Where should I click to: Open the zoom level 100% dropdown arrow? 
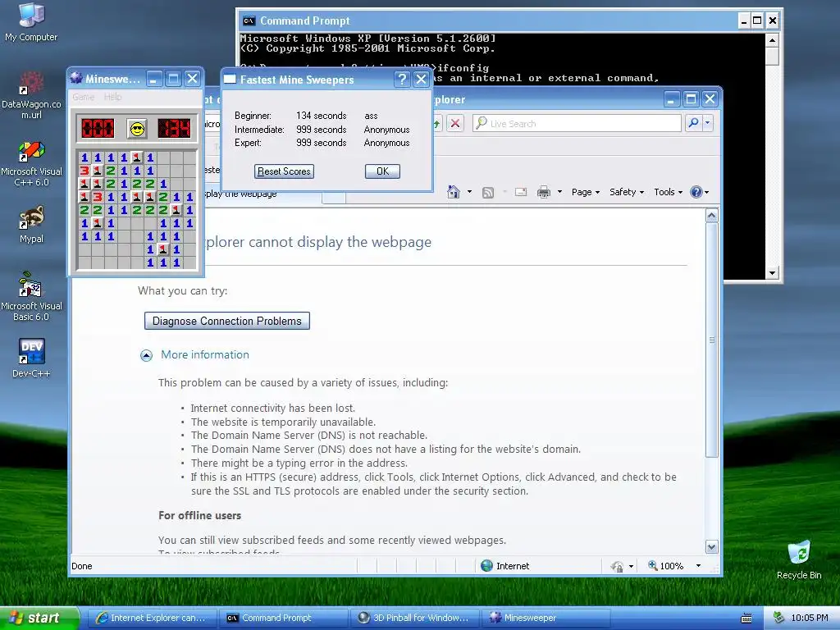[x=698, y=566]
